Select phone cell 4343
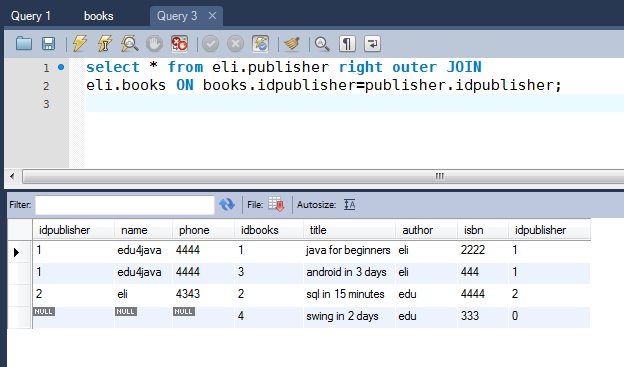 pos(203,295)
